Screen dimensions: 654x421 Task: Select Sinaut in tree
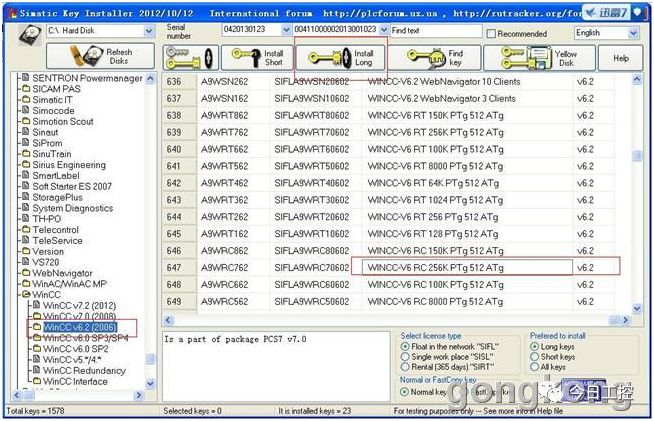click(x=45, y=132)
